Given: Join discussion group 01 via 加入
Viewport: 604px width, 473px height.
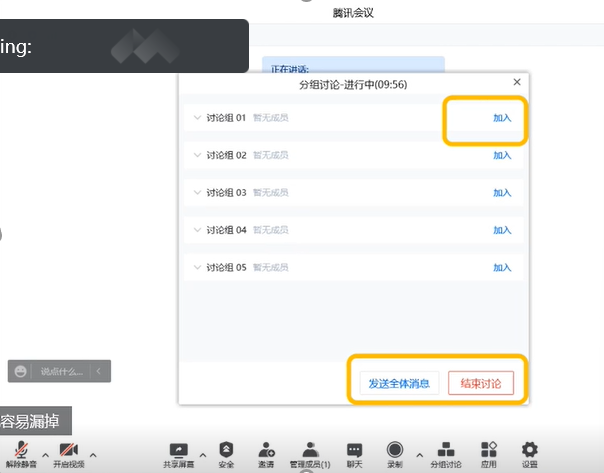Looking at the screenshot, I should click(x=502, y=118).
